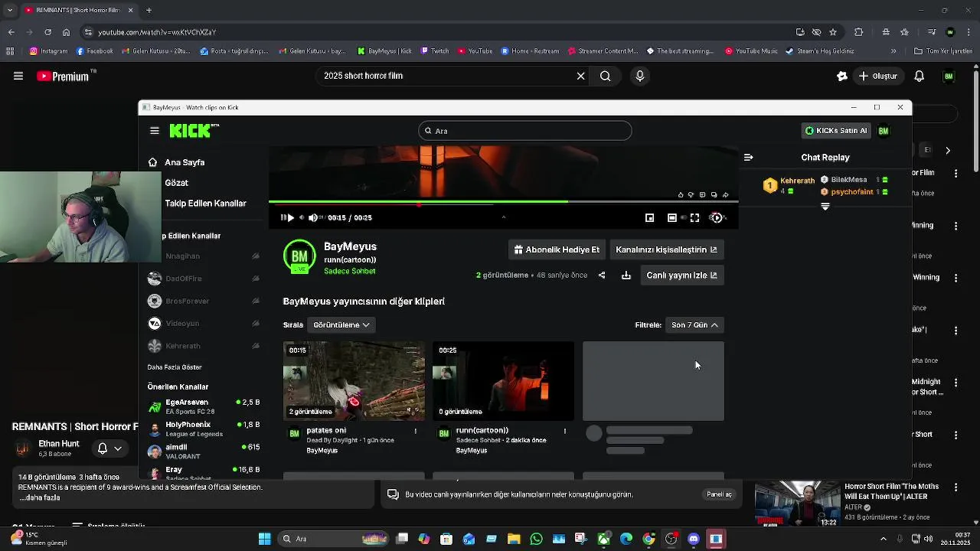Open Discord from the taskbar

pos(694,539)
